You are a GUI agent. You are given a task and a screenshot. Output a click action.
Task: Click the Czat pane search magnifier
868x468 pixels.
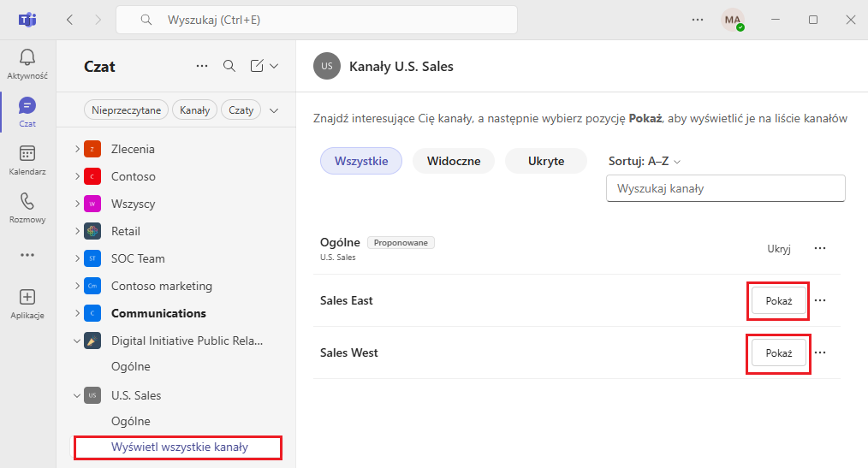point(229,66)
